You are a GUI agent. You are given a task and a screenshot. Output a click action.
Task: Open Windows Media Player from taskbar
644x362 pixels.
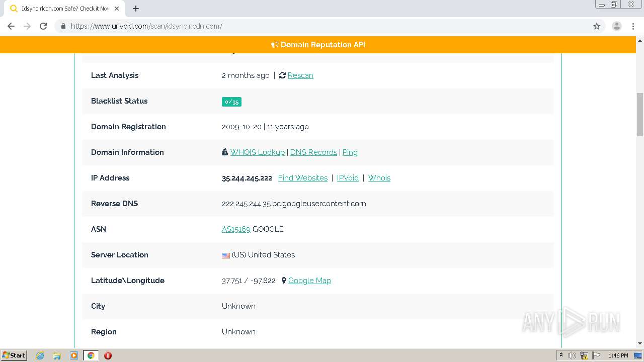point(74,355)
